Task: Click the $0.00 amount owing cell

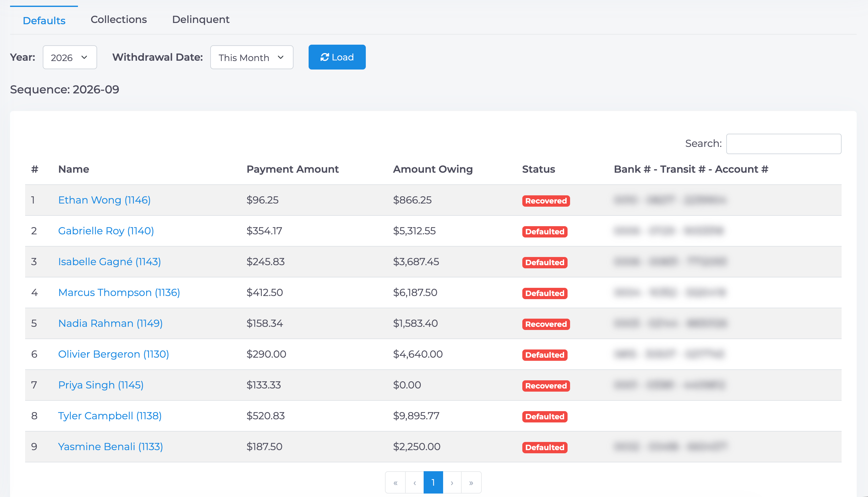Action: 407,385
